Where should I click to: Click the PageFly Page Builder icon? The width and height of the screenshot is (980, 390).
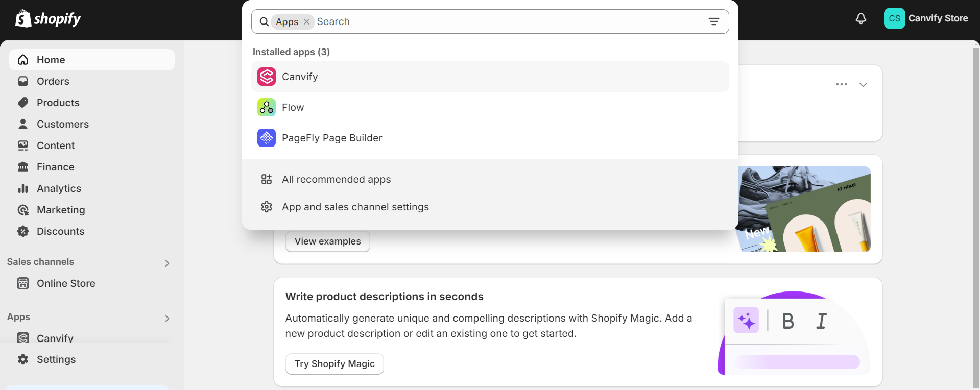tap(267, 138)
